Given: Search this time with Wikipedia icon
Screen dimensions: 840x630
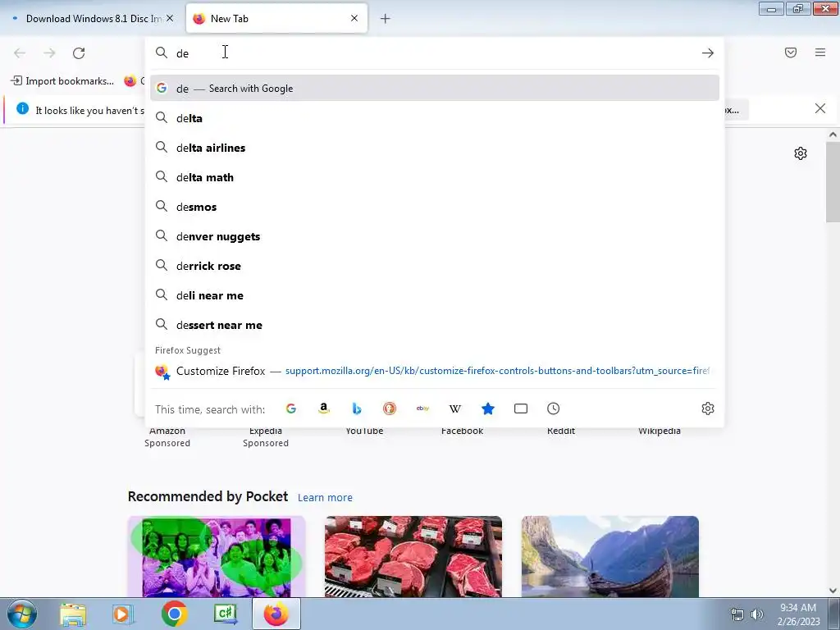Looking at the screenshot, I should 454,409.
